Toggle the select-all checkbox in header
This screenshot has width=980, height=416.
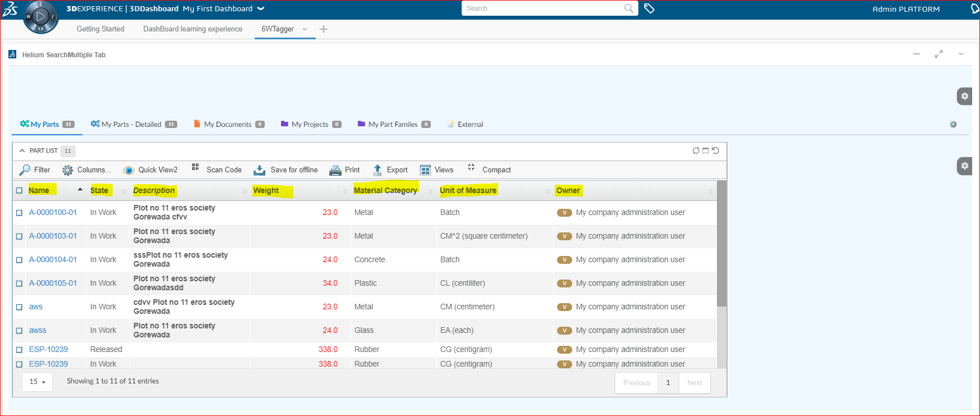point(19,190)
